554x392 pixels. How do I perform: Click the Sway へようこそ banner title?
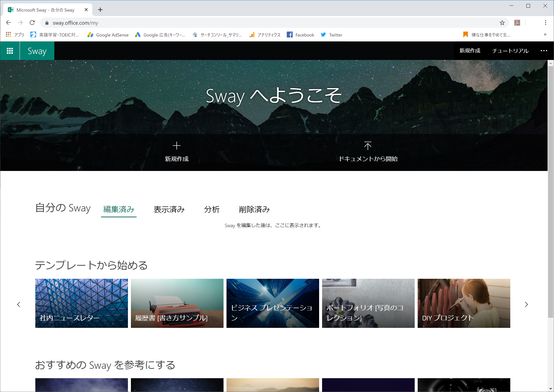(x=274, y=96)
